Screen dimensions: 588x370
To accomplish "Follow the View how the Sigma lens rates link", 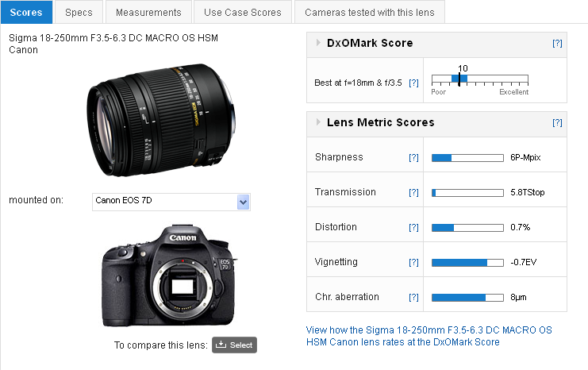I will 429,336.
